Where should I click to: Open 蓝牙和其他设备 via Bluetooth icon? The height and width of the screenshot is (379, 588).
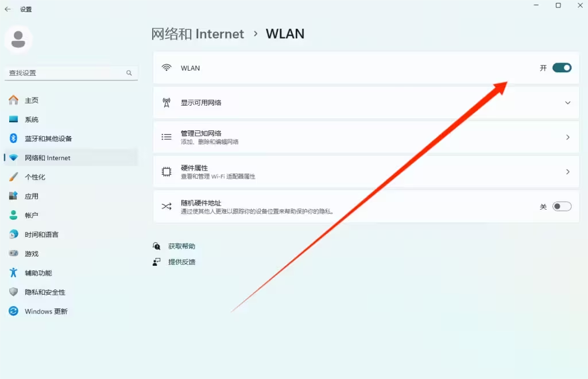(x=14, y=138)
